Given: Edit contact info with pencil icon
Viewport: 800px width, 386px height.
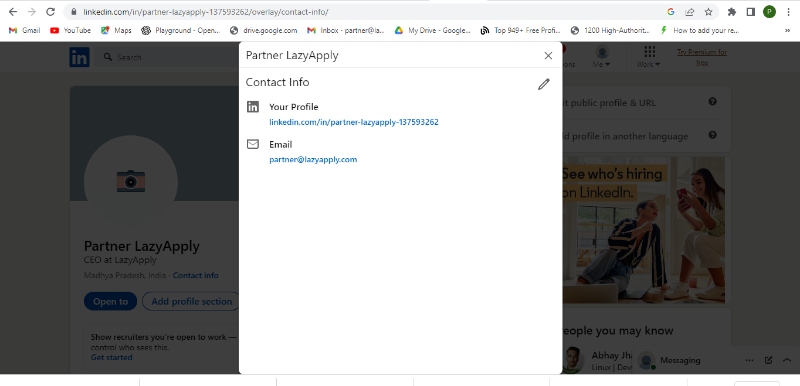Looking at the screenshot, I should (x=544, y=84).
